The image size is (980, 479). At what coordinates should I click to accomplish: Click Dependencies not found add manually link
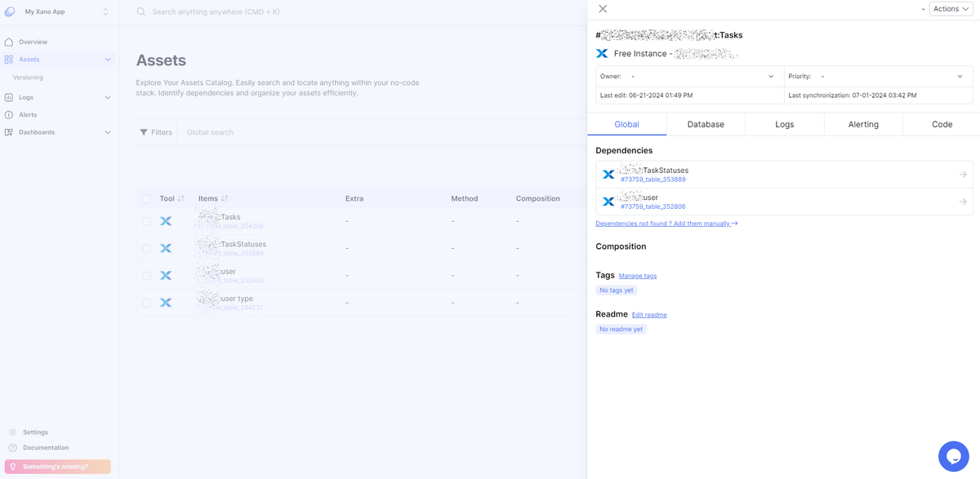tap(666, 224)
